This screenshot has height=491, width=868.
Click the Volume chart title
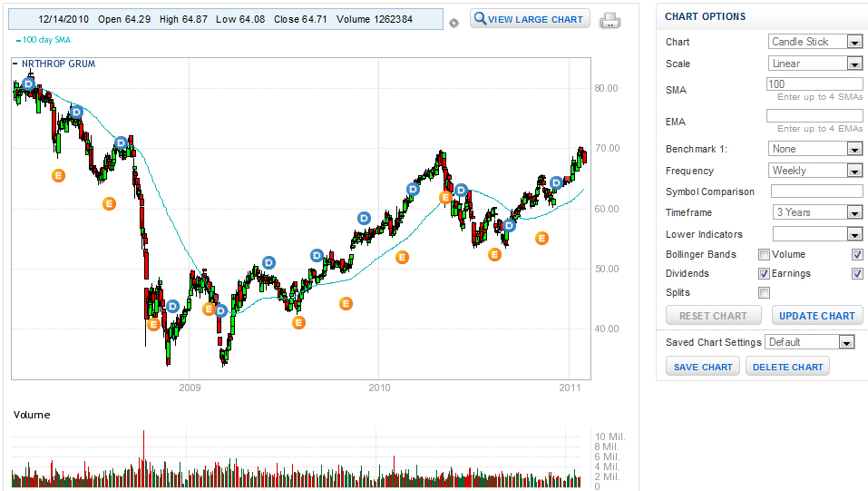[x=32, y=415]
